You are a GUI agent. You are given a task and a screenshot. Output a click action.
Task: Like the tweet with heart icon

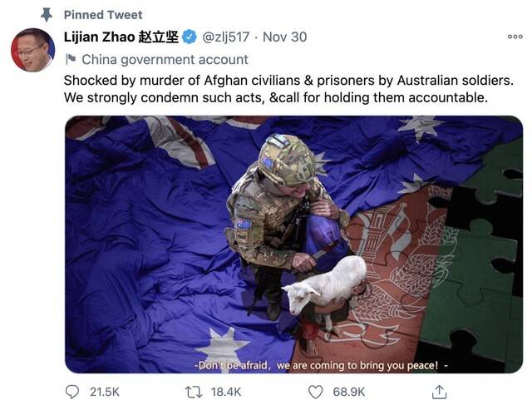point(315,392)
